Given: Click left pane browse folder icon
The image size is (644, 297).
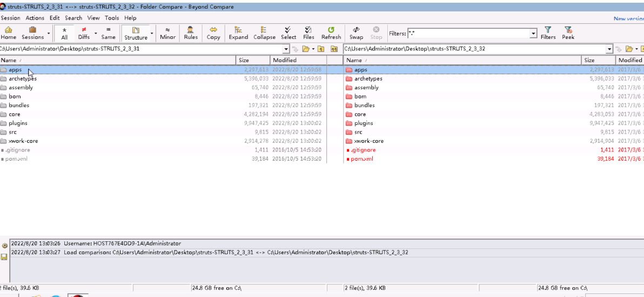Looking at the screenshot, I should 305,49.
